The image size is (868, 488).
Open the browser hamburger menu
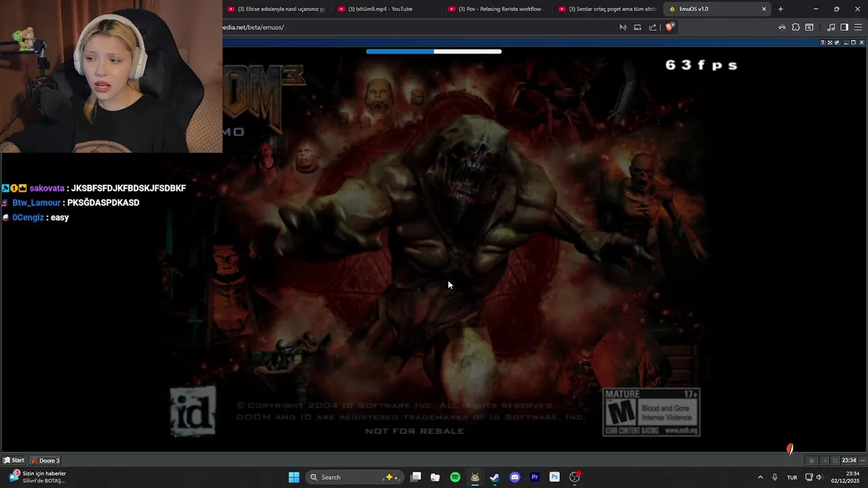pos(858,27)
